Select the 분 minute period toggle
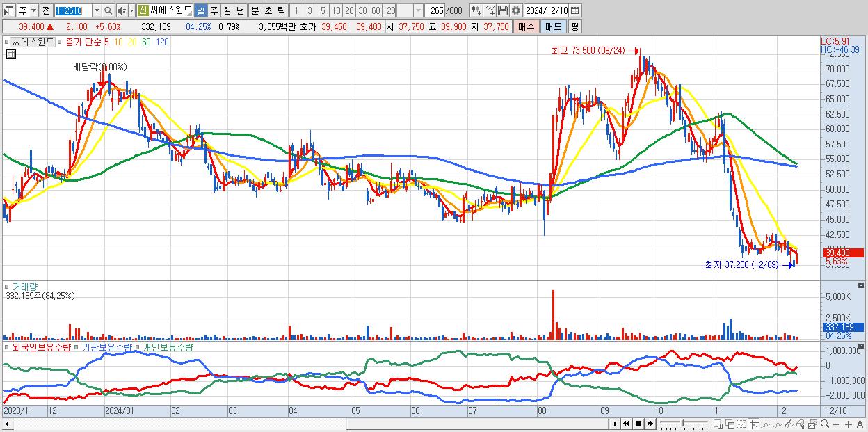 [255, 10]
